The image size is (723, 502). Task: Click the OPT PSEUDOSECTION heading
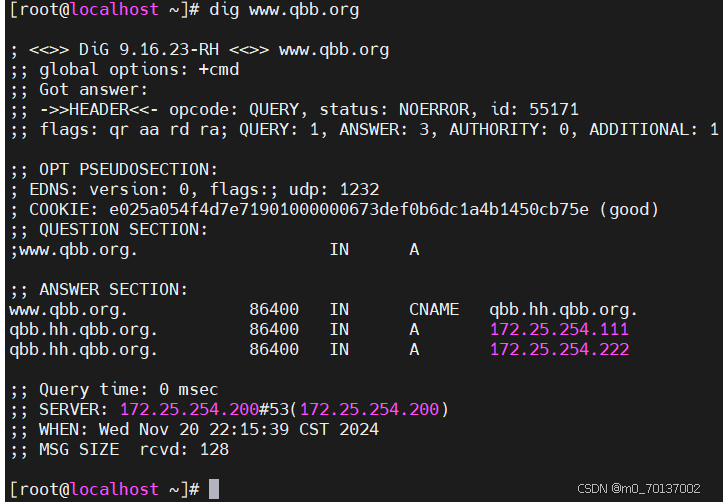(x=128, y=170)
